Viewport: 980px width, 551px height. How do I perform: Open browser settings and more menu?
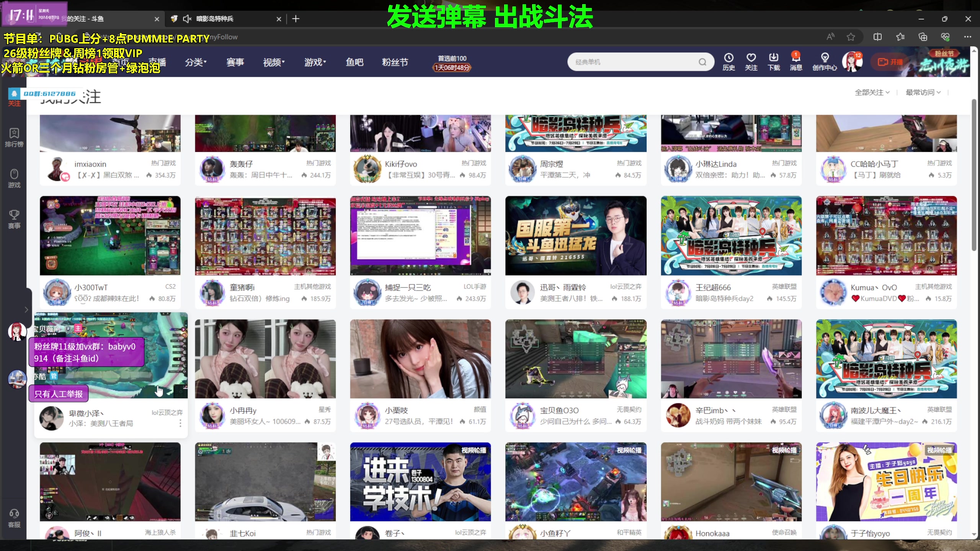968,37
